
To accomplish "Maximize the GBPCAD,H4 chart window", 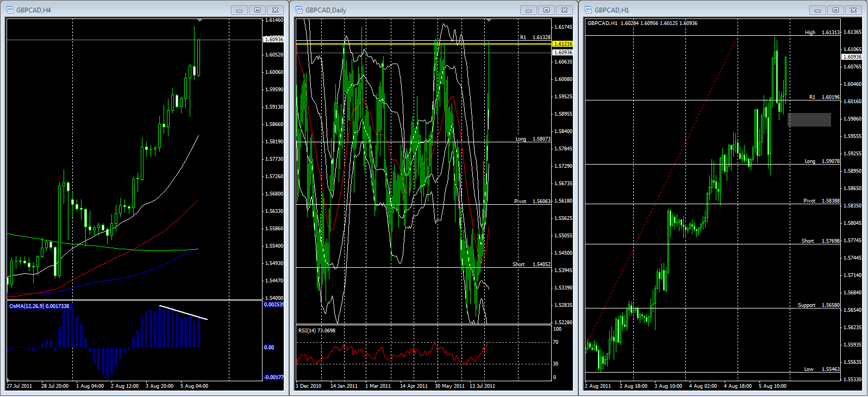I will (258, 10).
